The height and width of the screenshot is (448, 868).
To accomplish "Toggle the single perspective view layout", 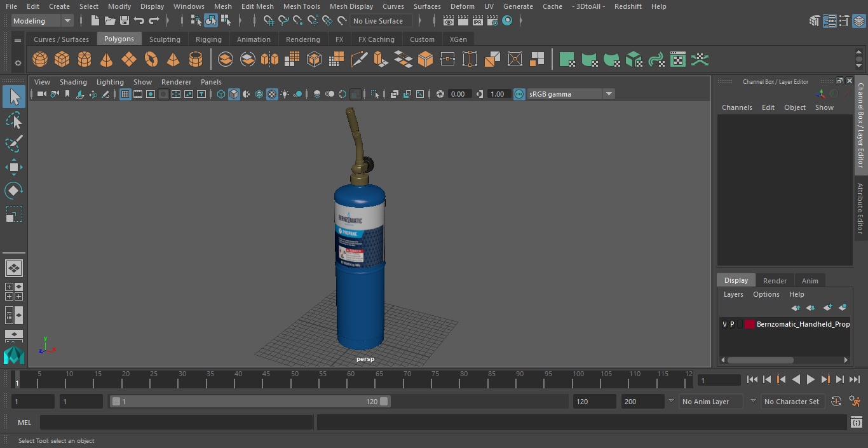I will 13,268.
